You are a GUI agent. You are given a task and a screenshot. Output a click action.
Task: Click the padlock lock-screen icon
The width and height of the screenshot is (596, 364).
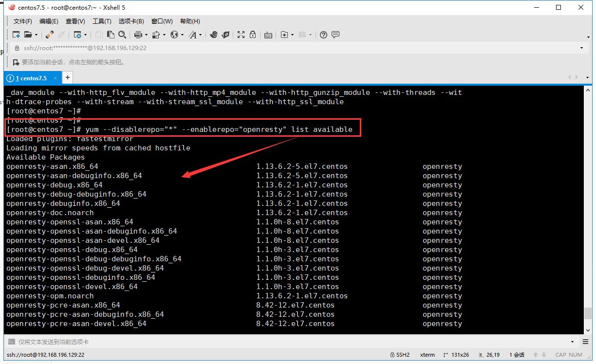point(253,35)
